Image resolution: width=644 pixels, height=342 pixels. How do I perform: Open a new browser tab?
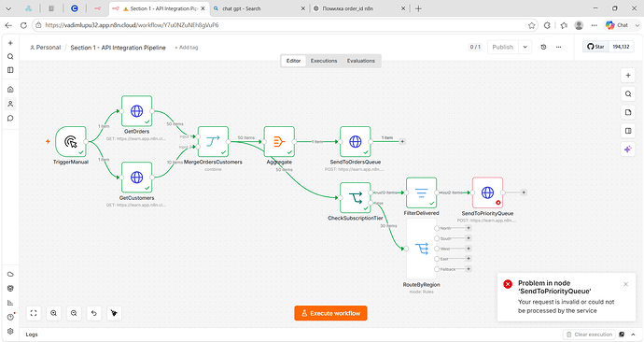tap(418, 8)
